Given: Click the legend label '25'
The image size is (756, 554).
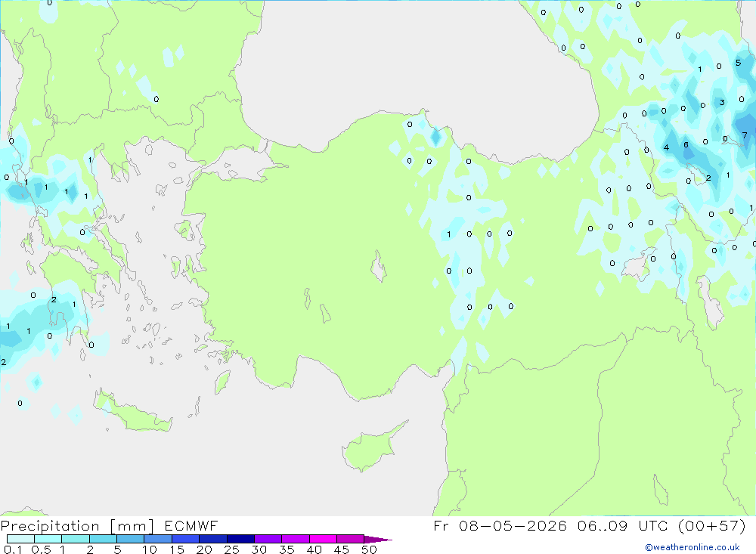Looking at the screenshot, I should [x=231, y=549].
